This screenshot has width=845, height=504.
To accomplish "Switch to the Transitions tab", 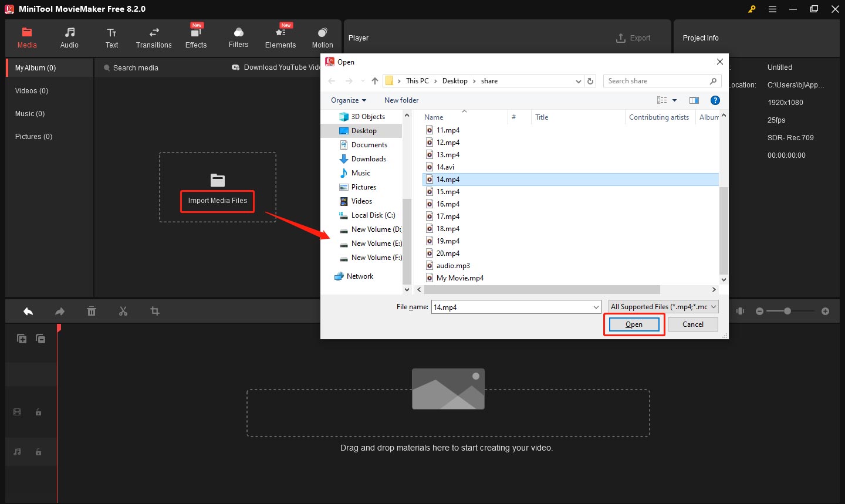I will click(154, 38).
